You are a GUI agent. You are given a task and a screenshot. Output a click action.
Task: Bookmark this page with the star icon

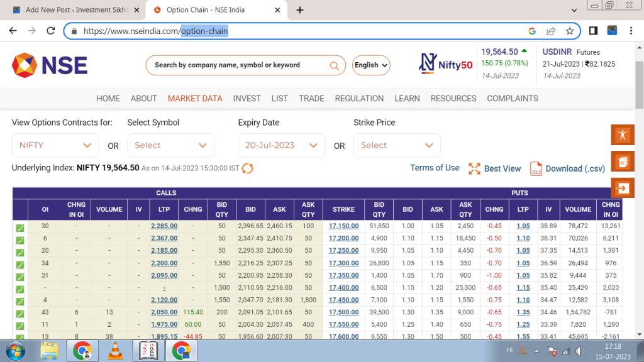tap(570, 31)
